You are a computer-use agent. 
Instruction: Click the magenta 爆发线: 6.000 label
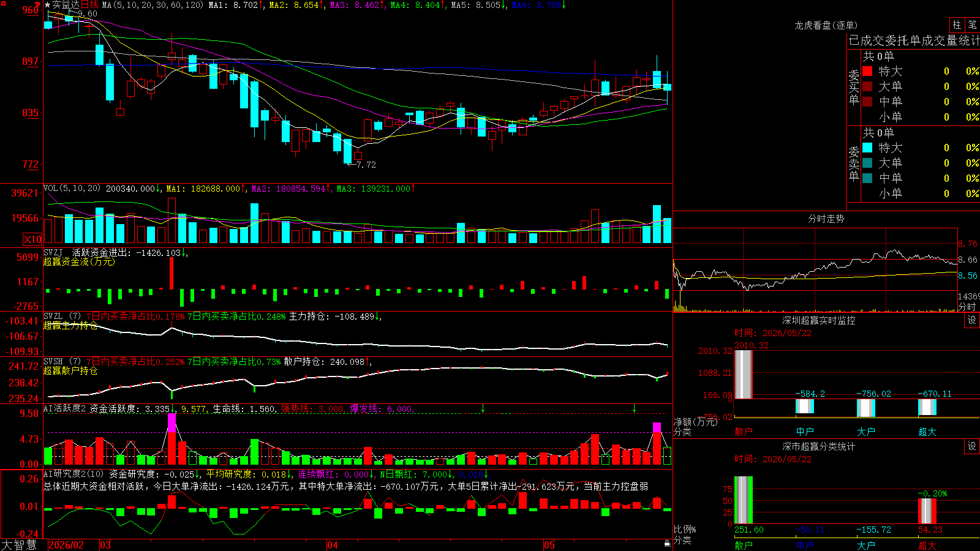[382, 408]
